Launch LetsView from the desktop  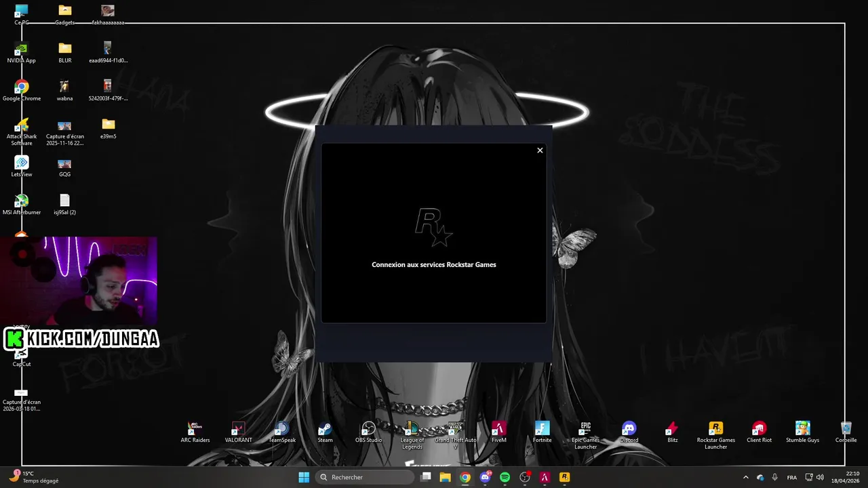22,167
